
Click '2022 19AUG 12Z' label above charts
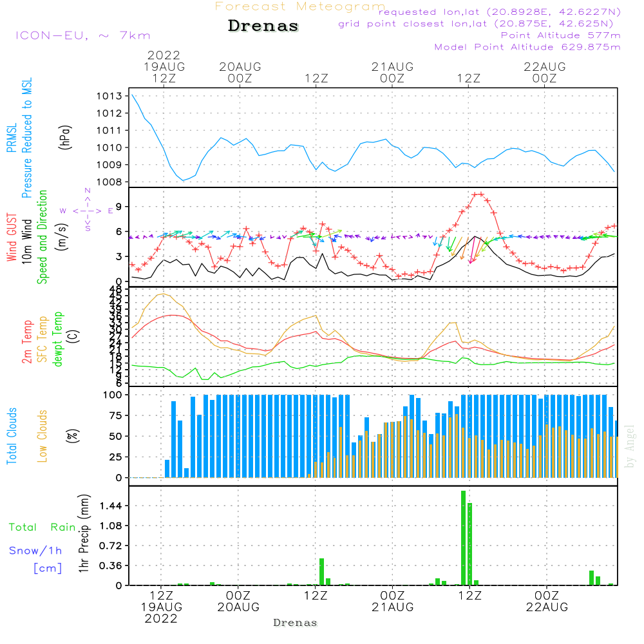pos(164,66)
